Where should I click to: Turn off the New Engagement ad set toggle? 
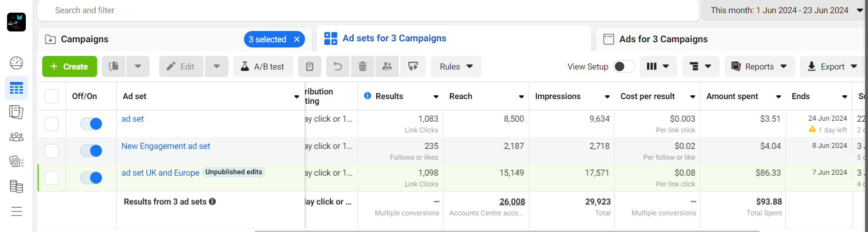point(91,151)
